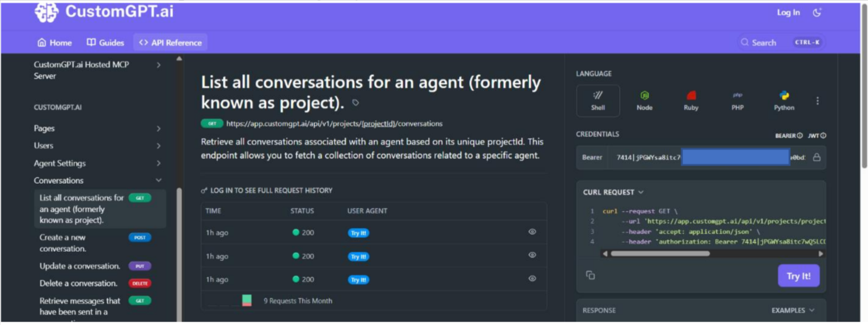Click Try It! badge in third history row
This screenshot has width=868, height=325.
358,280
